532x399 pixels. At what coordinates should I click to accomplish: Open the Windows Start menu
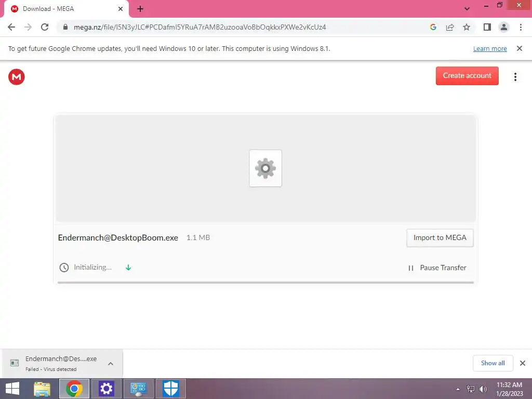[12, 389]
